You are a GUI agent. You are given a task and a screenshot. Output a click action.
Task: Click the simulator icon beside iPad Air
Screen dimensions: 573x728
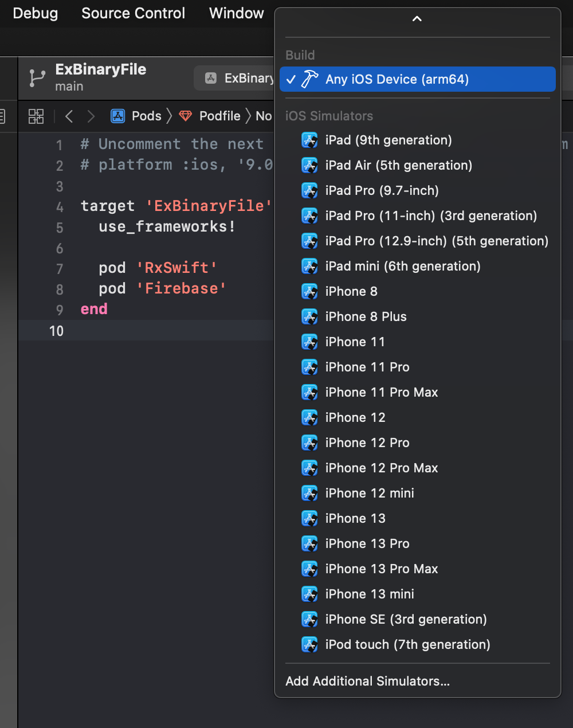[309, 165]
